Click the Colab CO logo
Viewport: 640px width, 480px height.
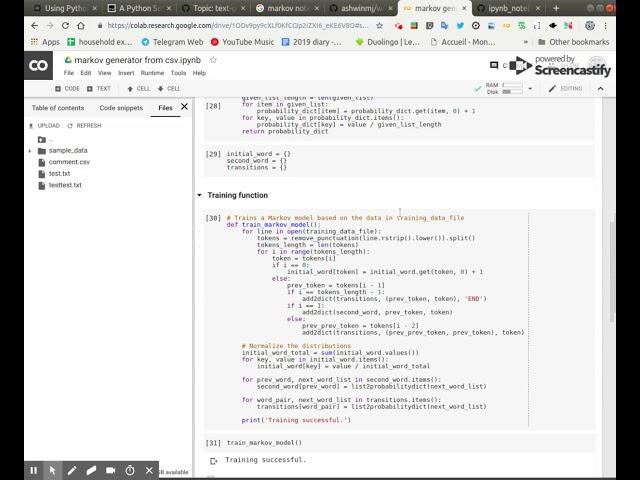38,65
